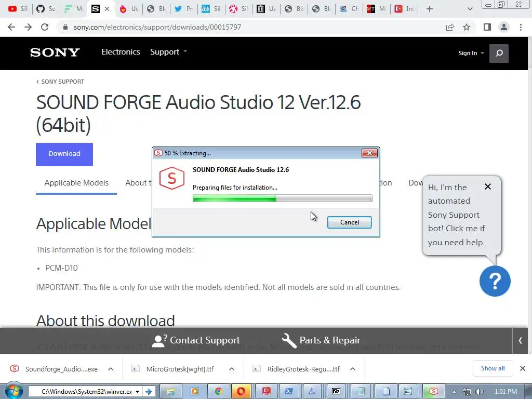
Task: Expand the Support menu in header
Action: 169,52
